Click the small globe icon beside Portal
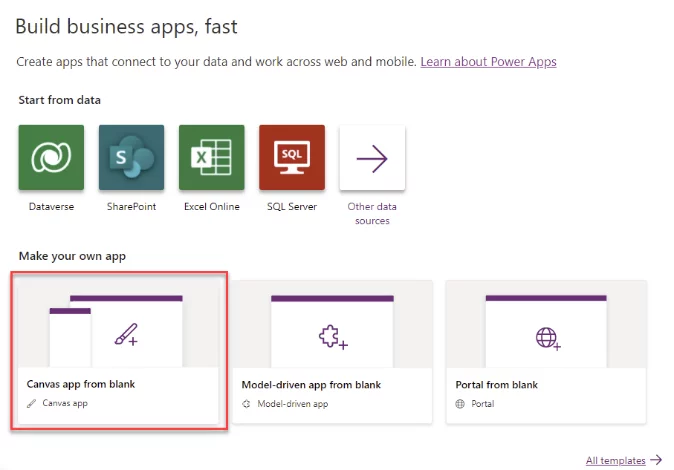The height and width of the screenshot is (470, 674). pyautogui.click(x=460, y=404)
